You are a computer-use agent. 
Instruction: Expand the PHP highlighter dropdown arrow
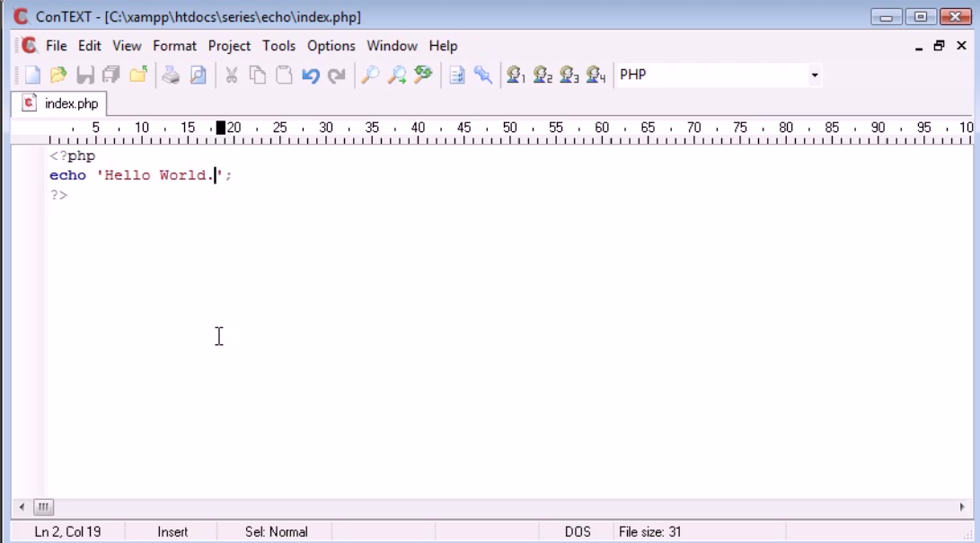coord(815,76)
